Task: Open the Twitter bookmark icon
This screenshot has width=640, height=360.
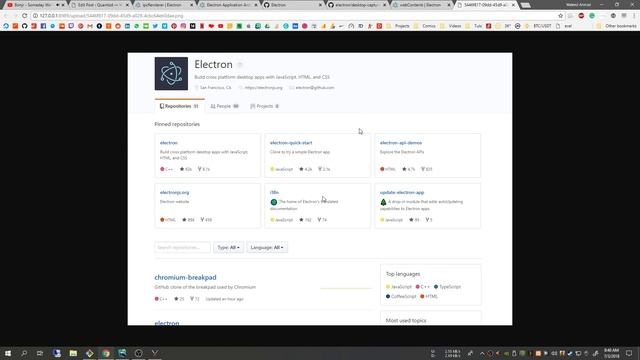Action: tap(155, 26)
